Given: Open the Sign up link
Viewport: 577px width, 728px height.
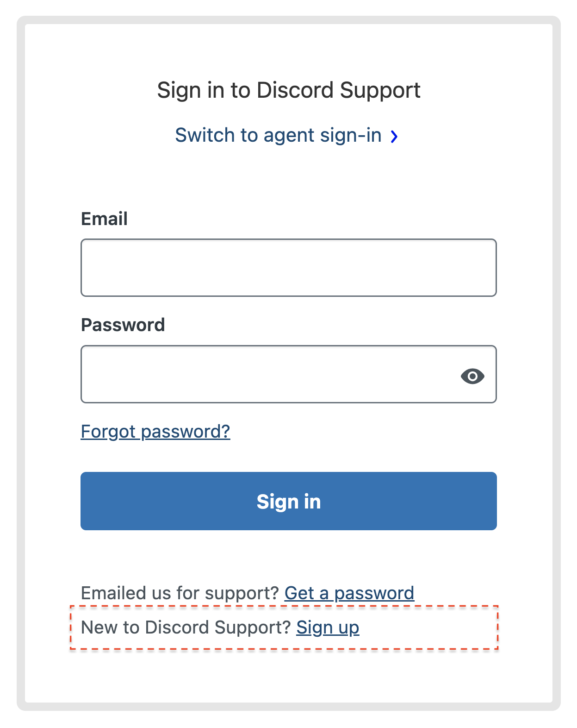Looking at the screenshot, I should point(328,628).
